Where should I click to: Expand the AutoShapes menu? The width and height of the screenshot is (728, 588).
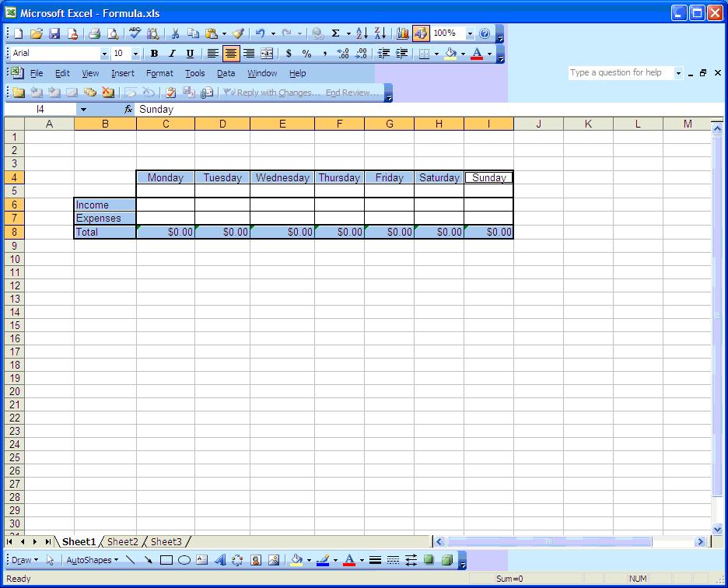(92, 560)
